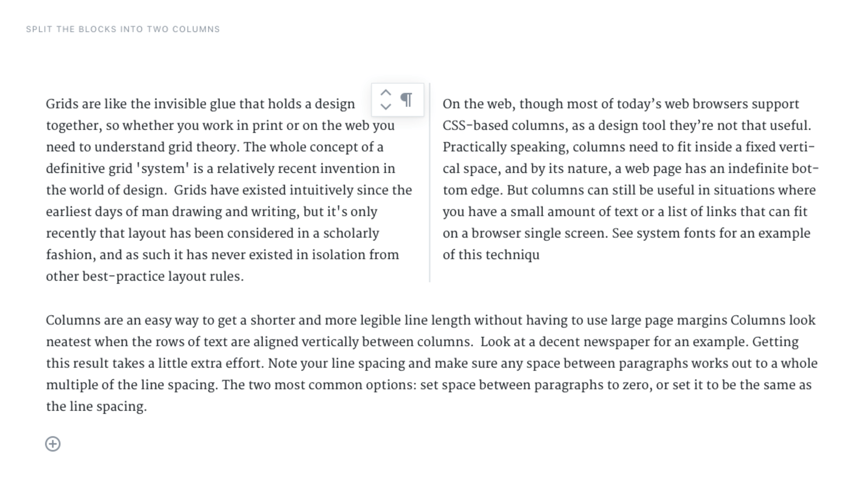The height and width of the screenshot is (488, 868).
Task: Click the word "invisible" in the left column
Action: [x=180, y=104]
